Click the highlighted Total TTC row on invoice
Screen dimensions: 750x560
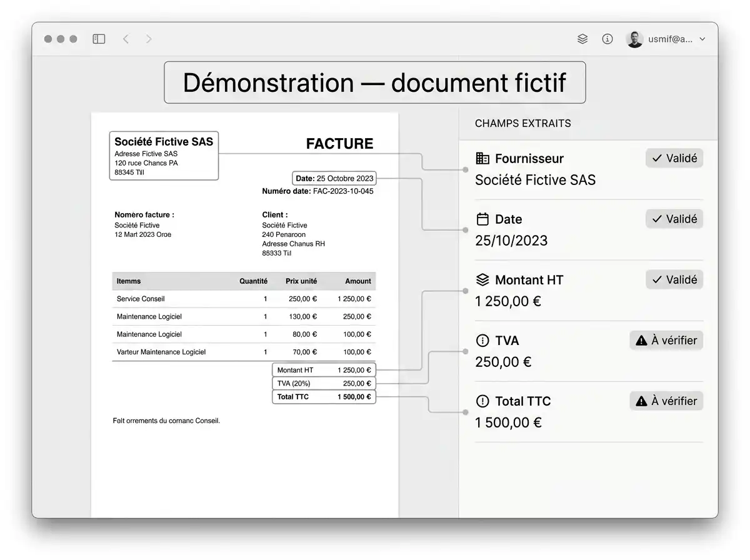324,396
